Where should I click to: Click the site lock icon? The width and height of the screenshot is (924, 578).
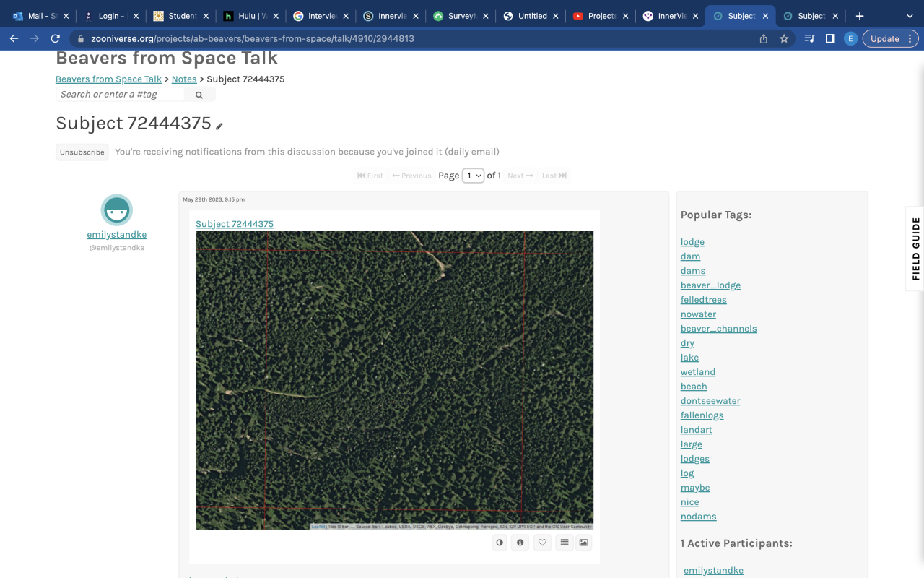click(x=81, y=39)
